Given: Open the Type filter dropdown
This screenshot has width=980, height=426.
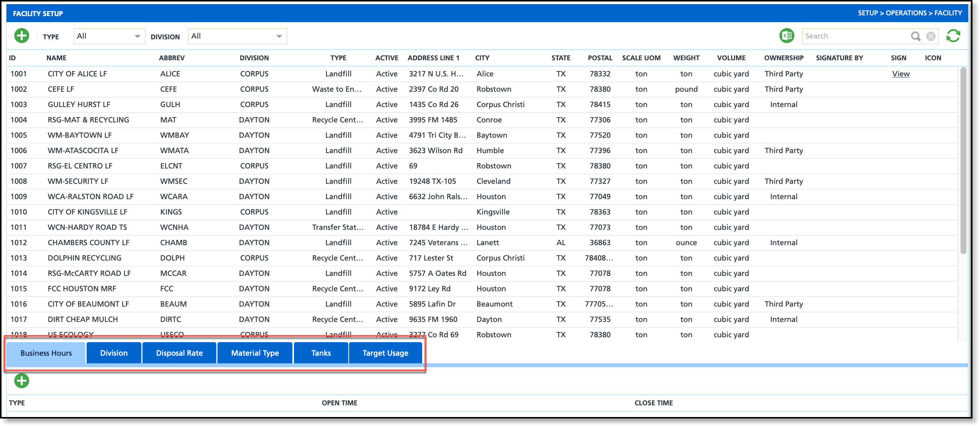Looking at the screenshot, I should click(109, 36).
